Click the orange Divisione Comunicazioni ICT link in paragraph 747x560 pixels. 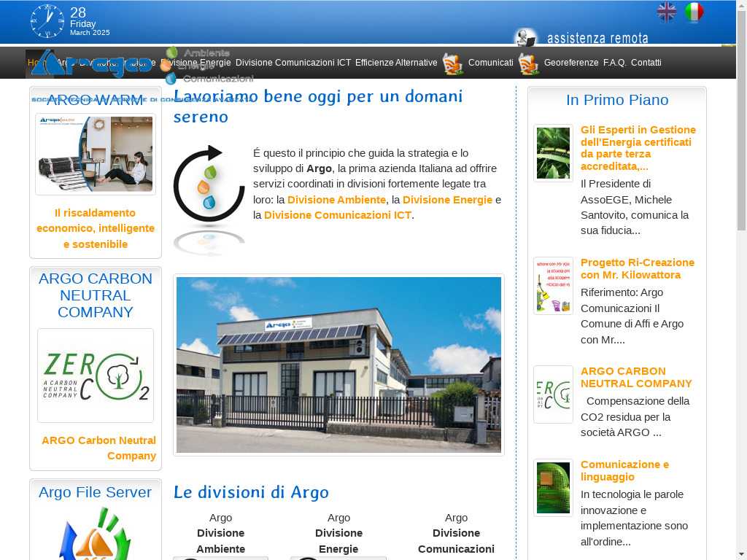click(x=338, y=215)
